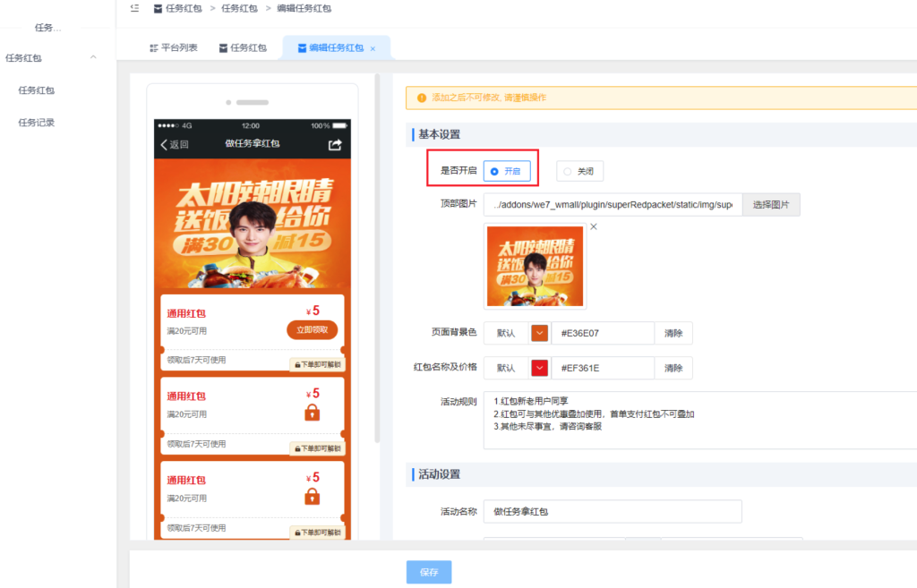Click 立即领取 on first red packet
Screen dimensions: 917x588
(312, 329)
